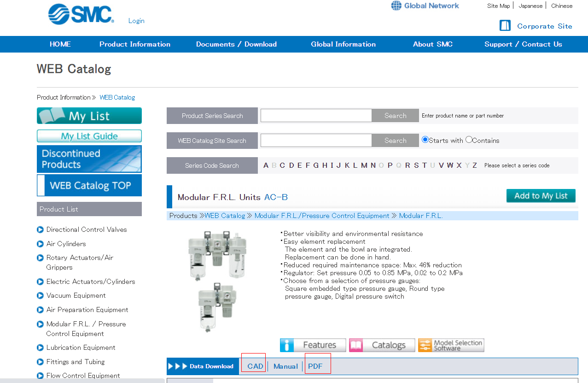Viewport: 588px width, 383px height.
Task: Open the Modular F.R.L. breadcrumb link
Action: point(421,216)
